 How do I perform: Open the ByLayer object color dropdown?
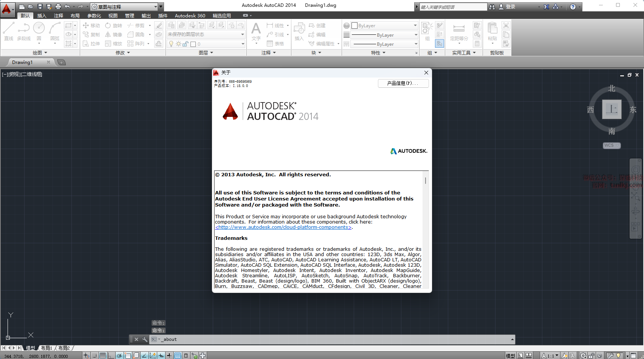[384, 26]
